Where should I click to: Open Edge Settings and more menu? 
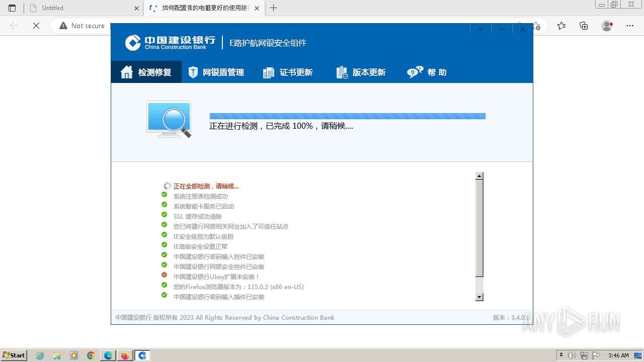(630, 26)
